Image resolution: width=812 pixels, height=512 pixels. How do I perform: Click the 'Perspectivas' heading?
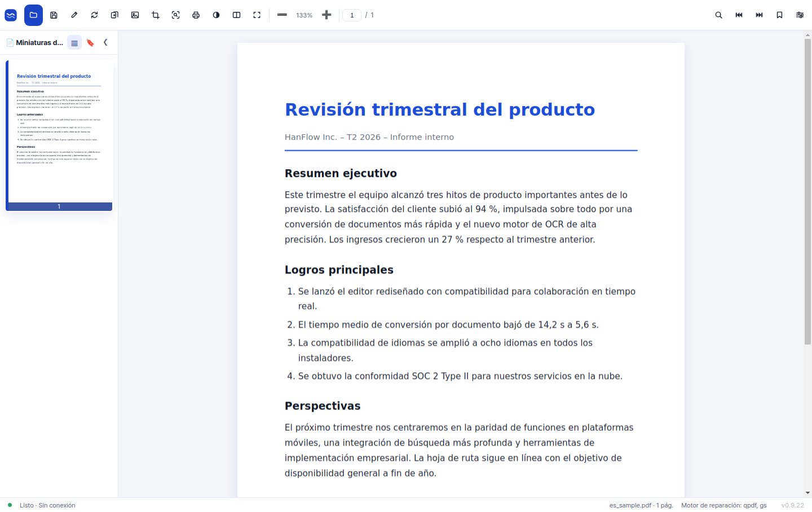tap(323, 406)
